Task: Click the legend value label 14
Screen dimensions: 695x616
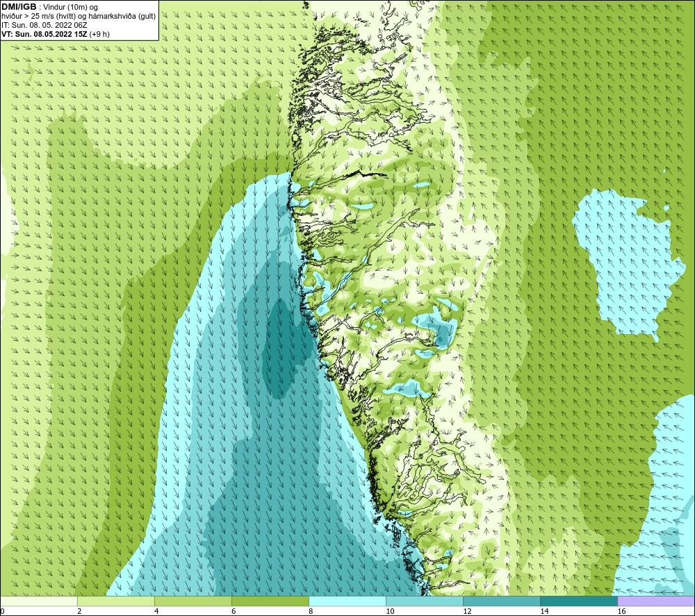Action: 544,611
